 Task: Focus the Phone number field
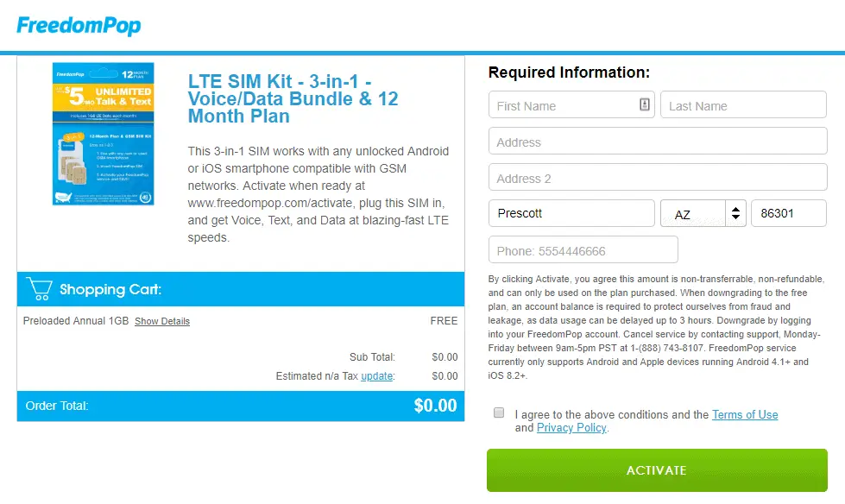(x=583, y=250)
